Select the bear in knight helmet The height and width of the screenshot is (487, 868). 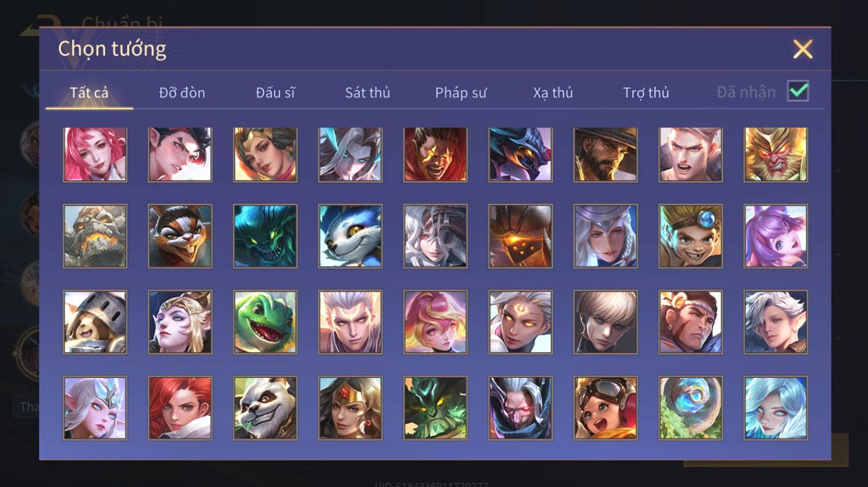95,322
